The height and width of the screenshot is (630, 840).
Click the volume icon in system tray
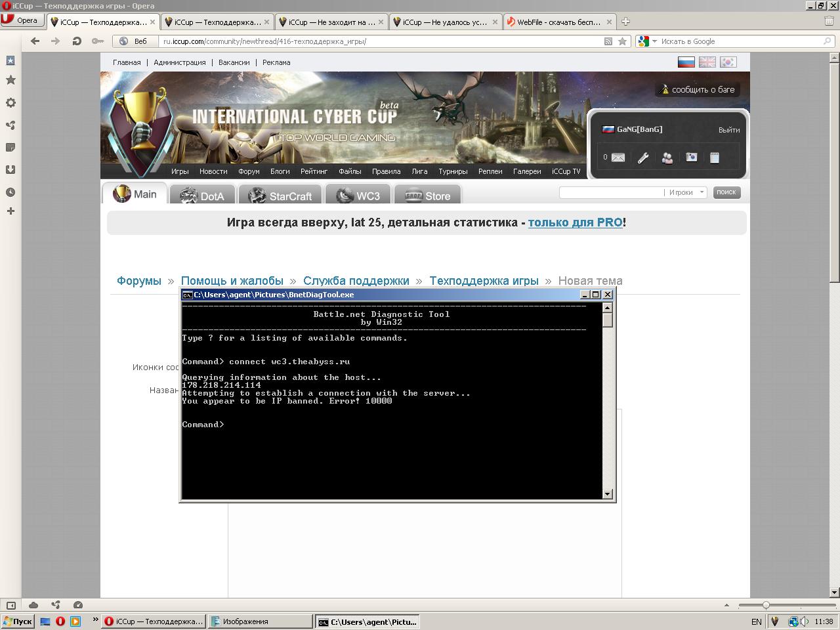(x=805, y=621)
